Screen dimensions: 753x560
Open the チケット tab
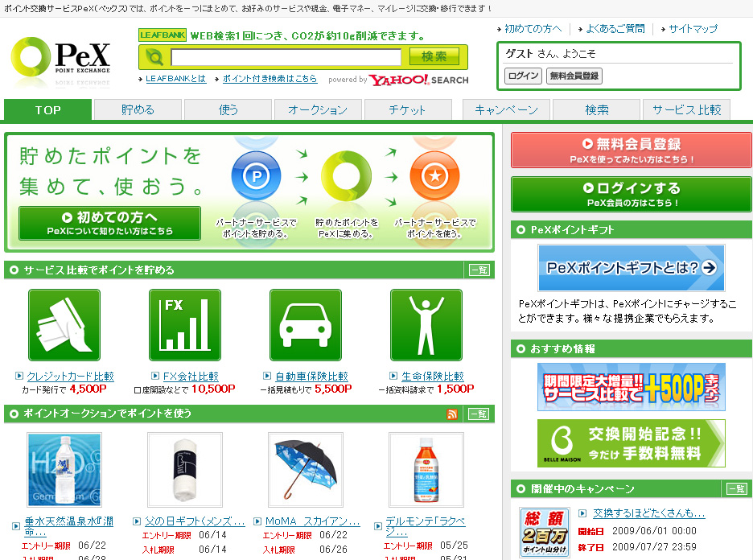tap(408, 110)
